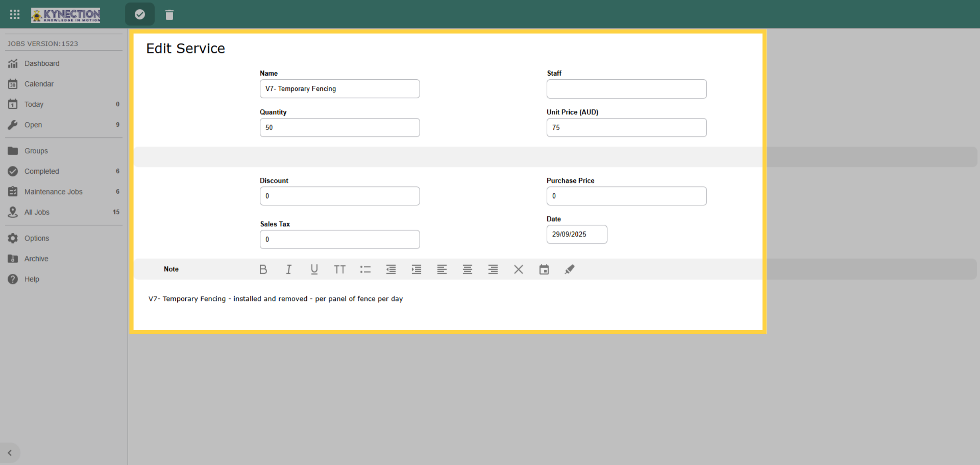Click the Unit Price (AUD) input field

pyautogui.click(x=626, y=127)
